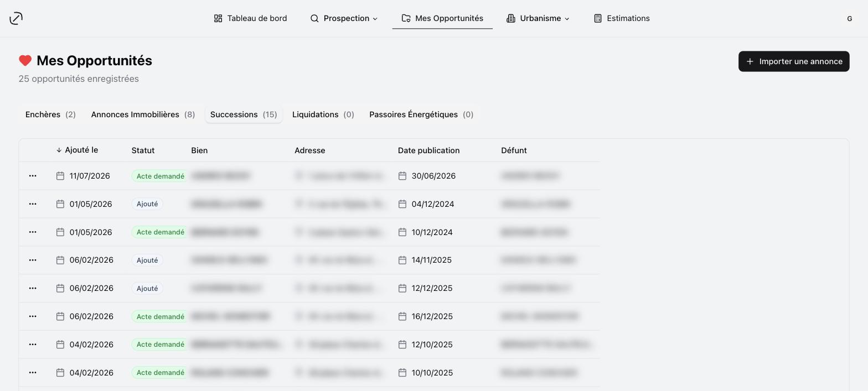Click calendar icon beside 12/12/2025

tap(402, 288)
